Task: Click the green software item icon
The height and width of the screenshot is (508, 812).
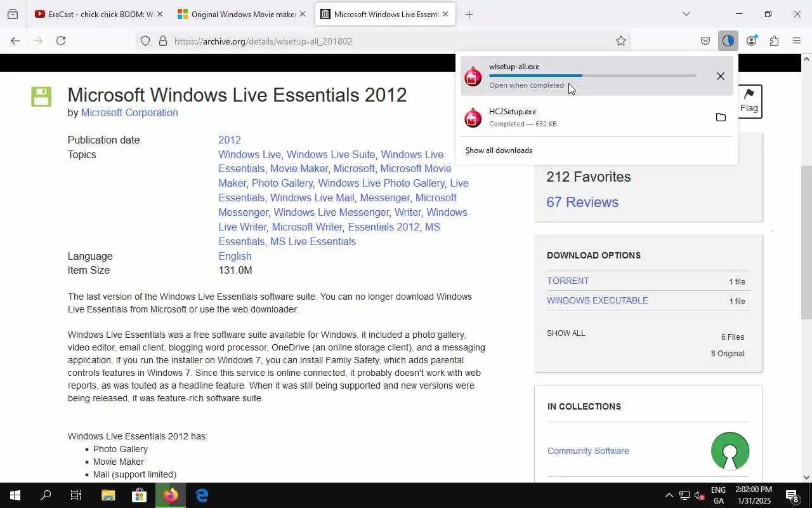Action: [41, 97]
